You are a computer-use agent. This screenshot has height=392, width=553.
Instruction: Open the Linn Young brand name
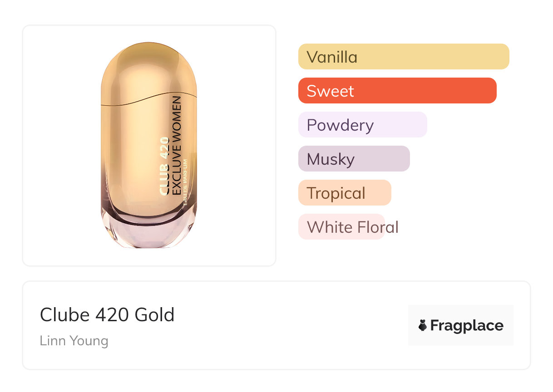click(74, 341)
